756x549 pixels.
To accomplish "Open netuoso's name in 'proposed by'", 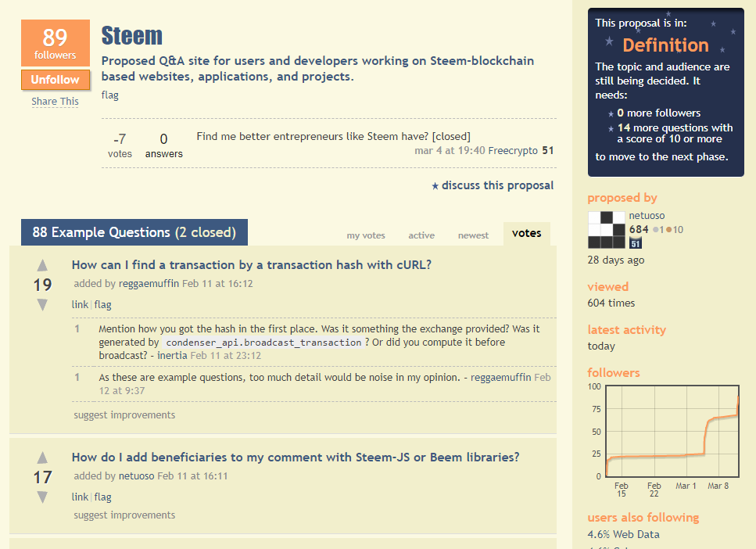I will (647, 216).
